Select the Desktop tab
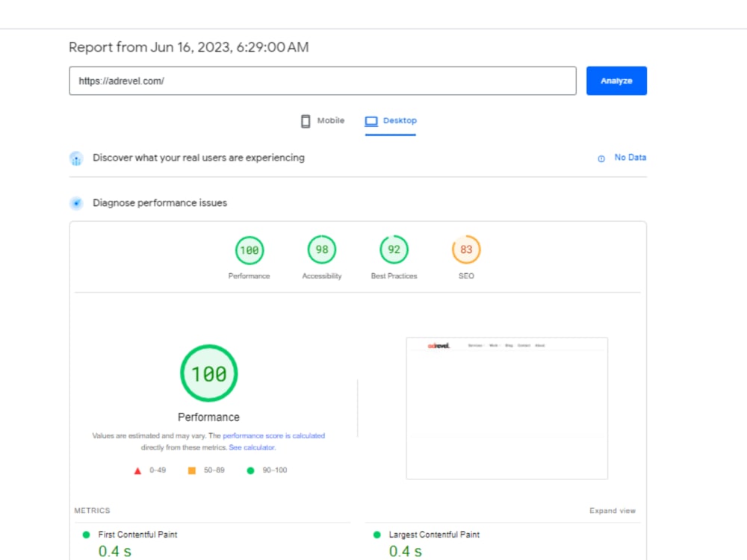Image resolution: width=747 pixels, height=560 pixels. 391,121
